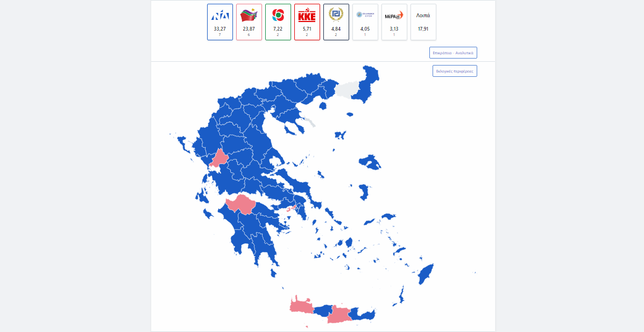644x332 pixels.
Task: Select the Ελληνική Λύση party logo
Action: [365, 16]
